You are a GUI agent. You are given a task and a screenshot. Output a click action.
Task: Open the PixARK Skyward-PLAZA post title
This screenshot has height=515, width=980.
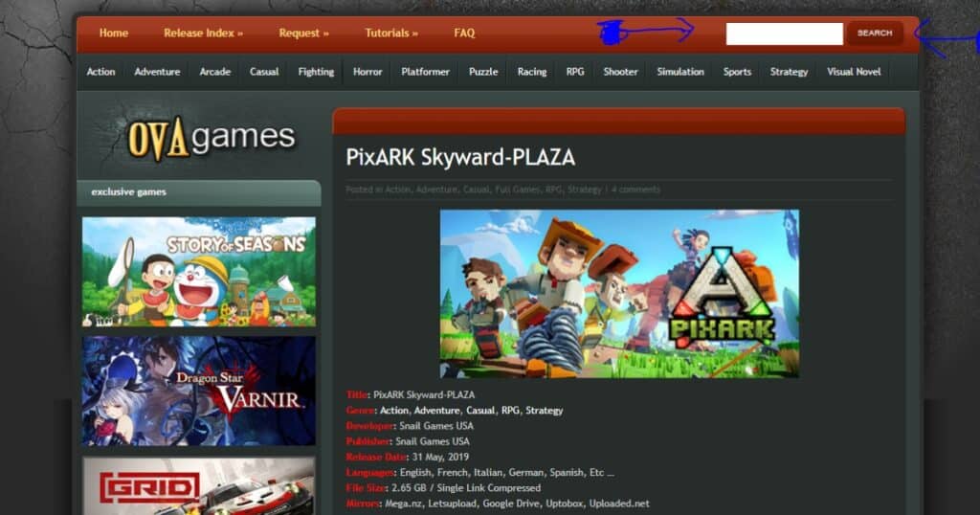click(460, 157)
